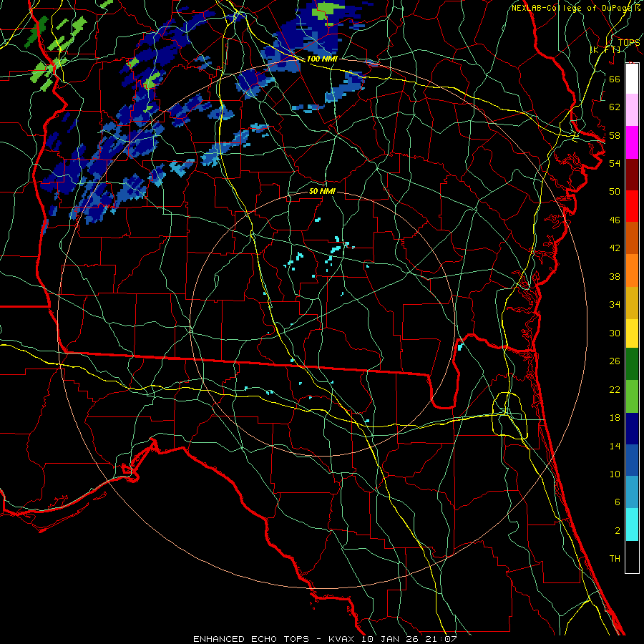Image resolution: width=644 pixels, height=644 pixels.
Task: Click the dark red legend swatch
Action: pyautogui.click(x=632, y=175)
